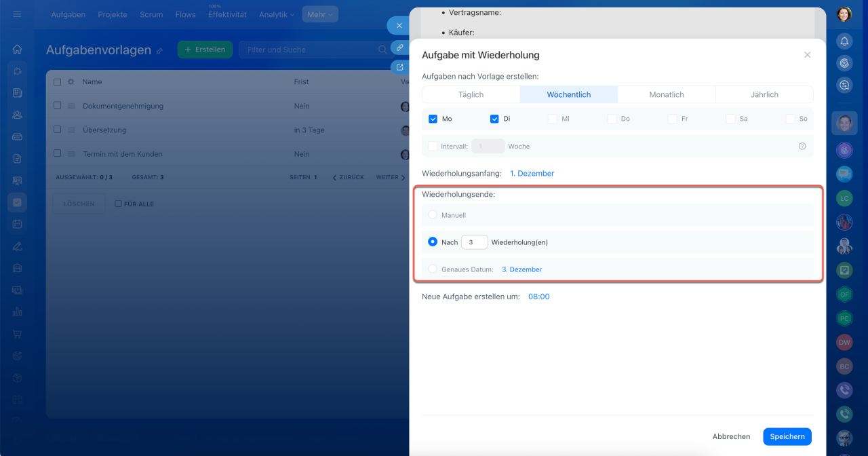This screenshot has width=868, height=456.
Task: Expand the Mehr dropdown menu
Action: 320,14
